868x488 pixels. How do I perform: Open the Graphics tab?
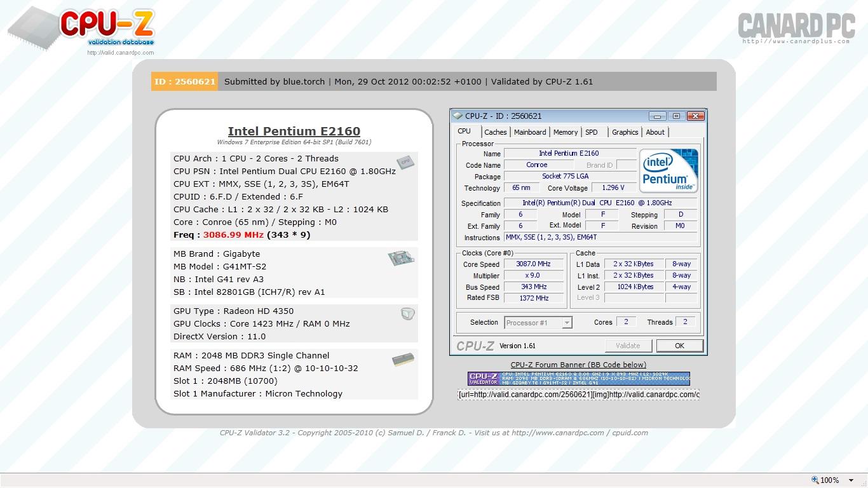pos(625,132)
